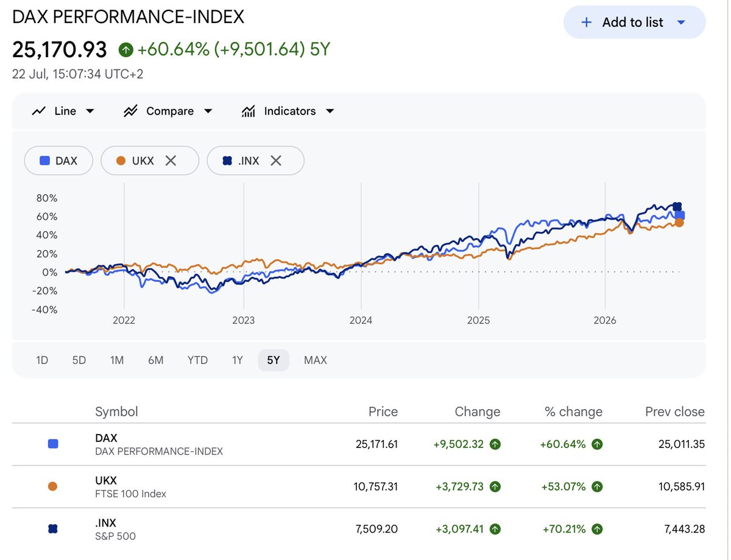Expand the Indicators dropdown arrow
The image size is (731, 560).
330,111
